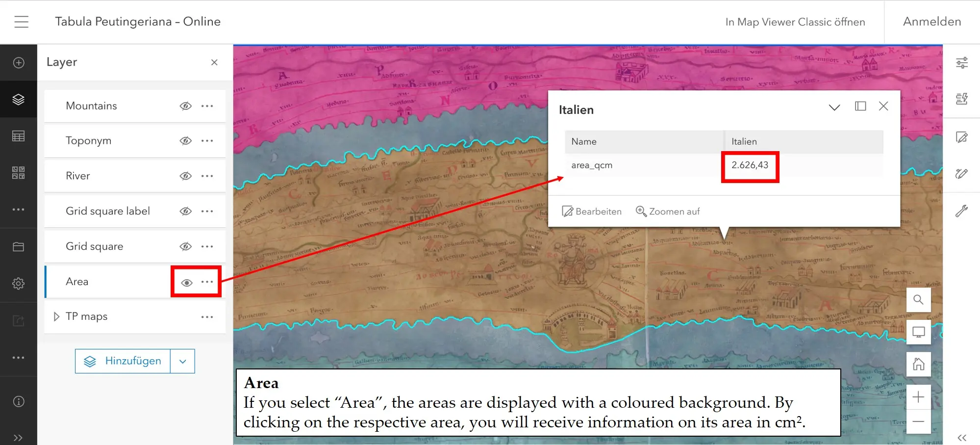Click In Map Viewer Classic öffnen link
Image resolution: width=980 pixels, height=445 pixels.
coord(795,22)
